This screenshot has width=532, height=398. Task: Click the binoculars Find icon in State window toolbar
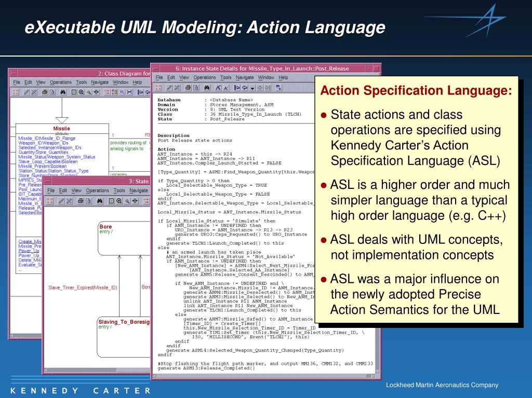coord(100,201)
